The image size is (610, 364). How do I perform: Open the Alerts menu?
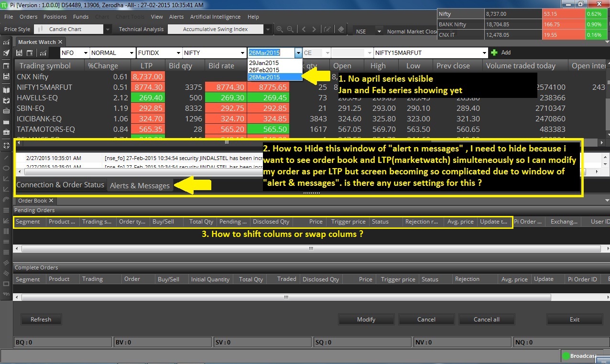tap(176, 17)
